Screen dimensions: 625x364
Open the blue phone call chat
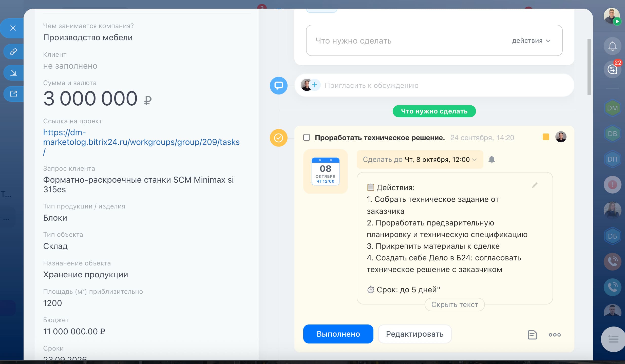point(612,287)
